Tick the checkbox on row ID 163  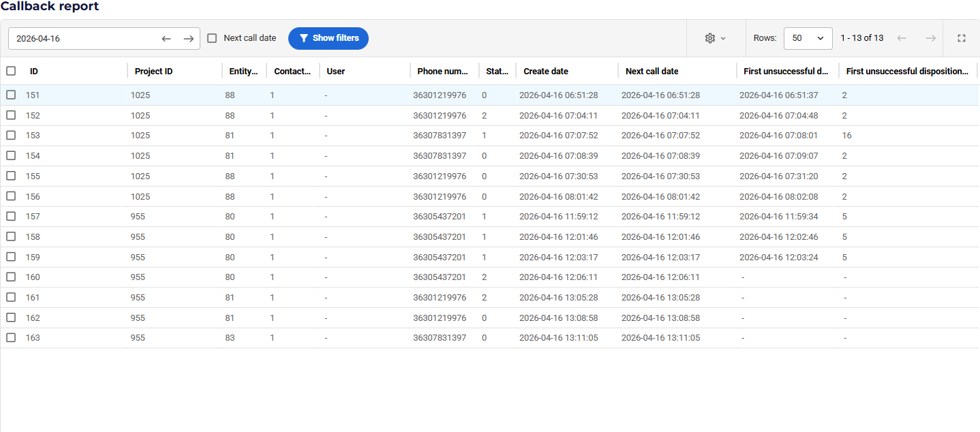[x=11, y=337]
